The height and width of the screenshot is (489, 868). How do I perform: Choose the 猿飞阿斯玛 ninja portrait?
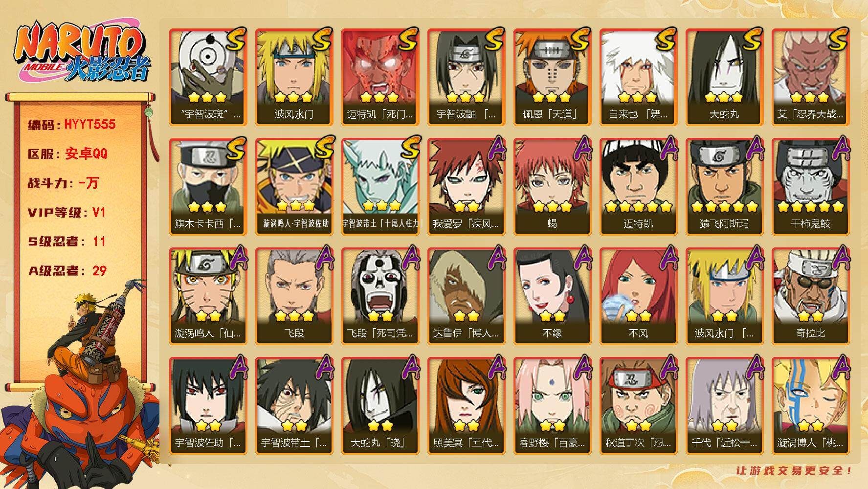[724, 186]
